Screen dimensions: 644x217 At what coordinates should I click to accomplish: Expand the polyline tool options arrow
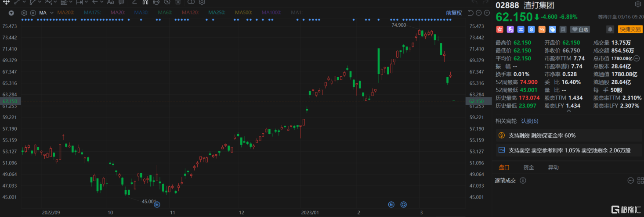tap(40, 2)
